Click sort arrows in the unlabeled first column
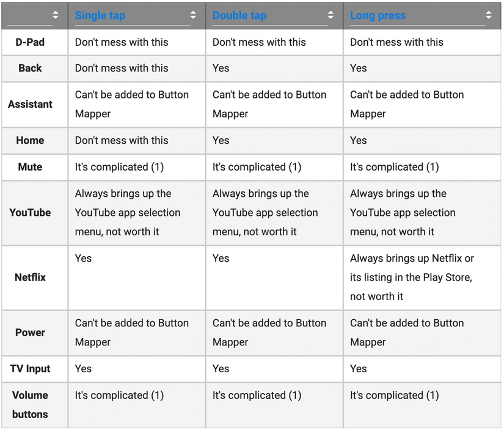Image resolution: width=504 pixels, height=431 pixels. [x=55, y=15]
